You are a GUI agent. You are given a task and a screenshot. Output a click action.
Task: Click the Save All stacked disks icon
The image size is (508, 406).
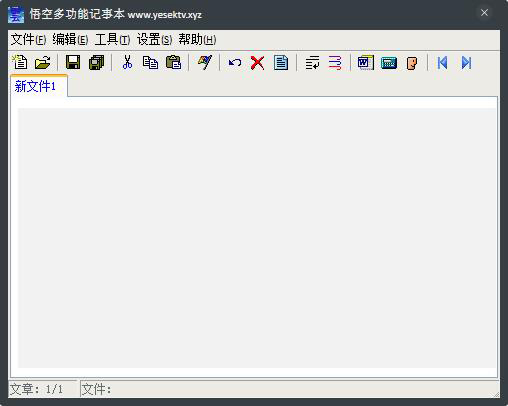(96, 62)
